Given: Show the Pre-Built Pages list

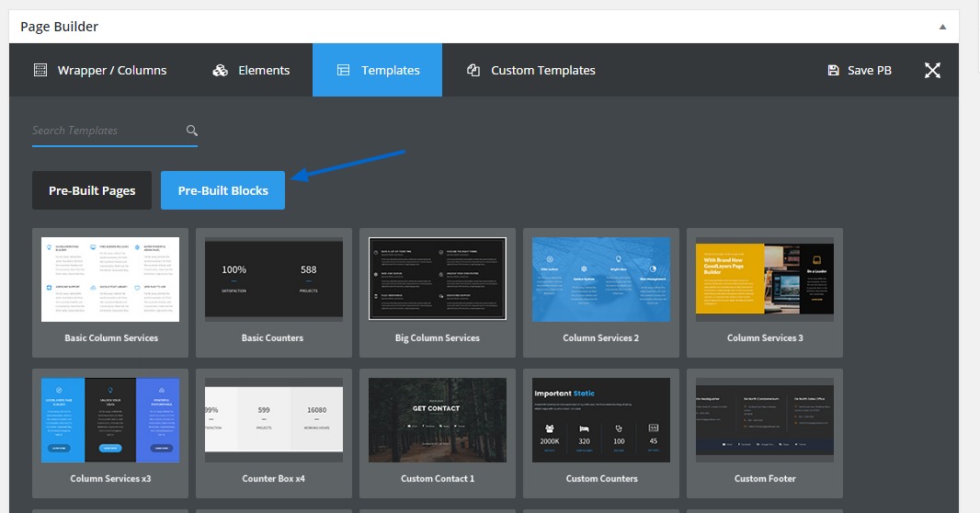Looking at the screenshot, I should pos(92,190).
